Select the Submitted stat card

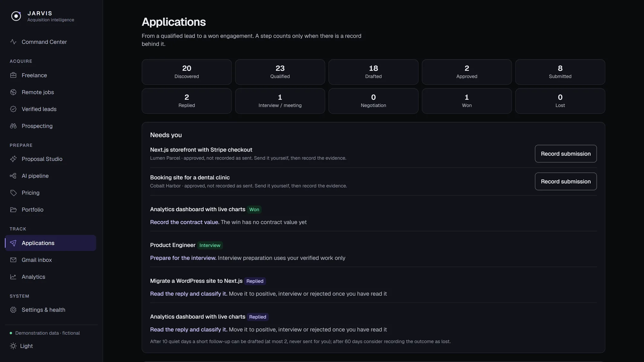(560, 72)
